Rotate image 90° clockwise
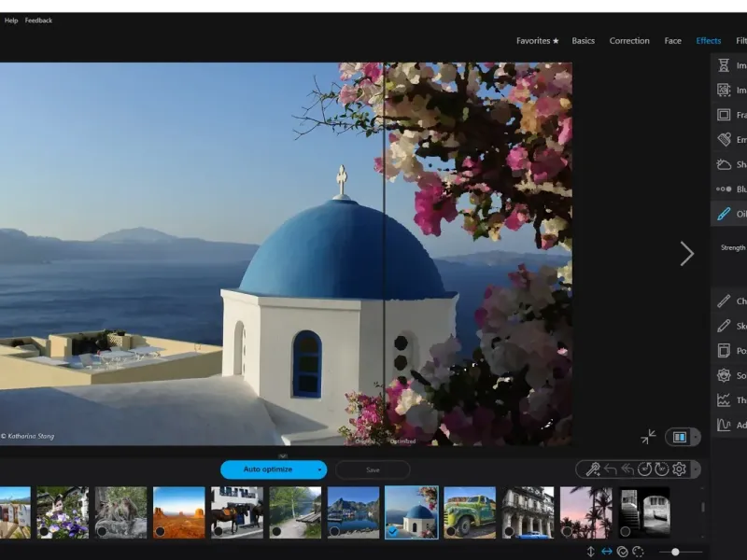Image resolution: width=747 pixels, height=560 pixels. (661, 469)
